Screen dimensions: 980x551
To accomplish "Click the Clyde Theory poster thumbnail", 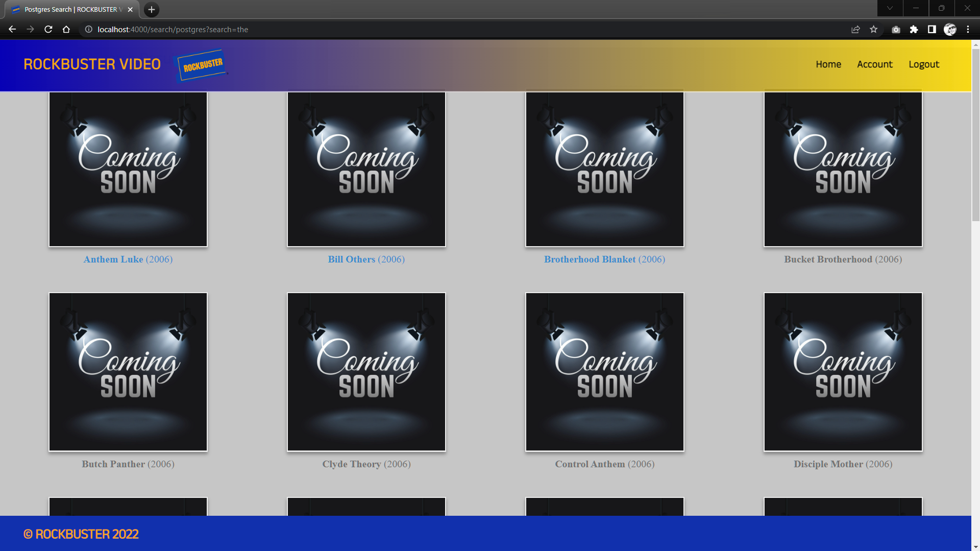I will pyautogui.click(x=366, y=372).
